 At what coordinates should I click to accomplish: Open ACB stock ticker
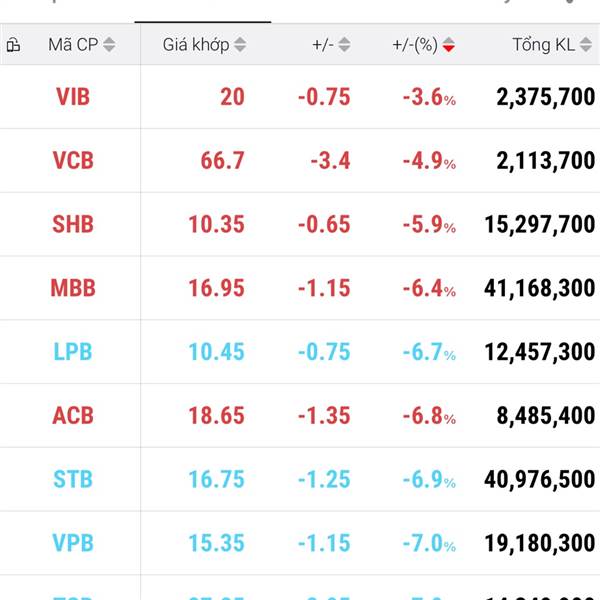73,416
